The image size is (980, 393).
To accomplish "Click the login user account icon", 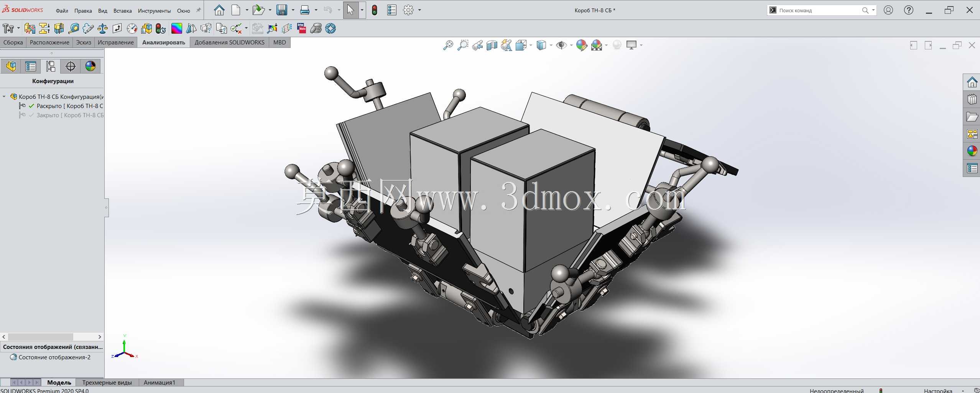I will 888,10.
